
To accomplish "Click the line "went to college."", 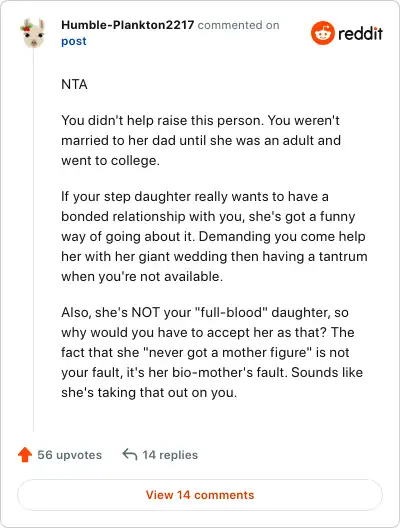I will click(x=110, y=161).
